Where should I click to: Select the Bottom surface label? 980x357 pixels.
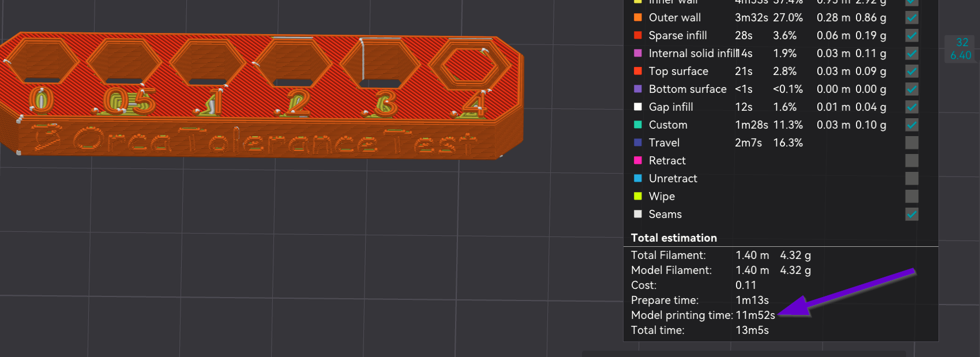(x=688, y=89)
